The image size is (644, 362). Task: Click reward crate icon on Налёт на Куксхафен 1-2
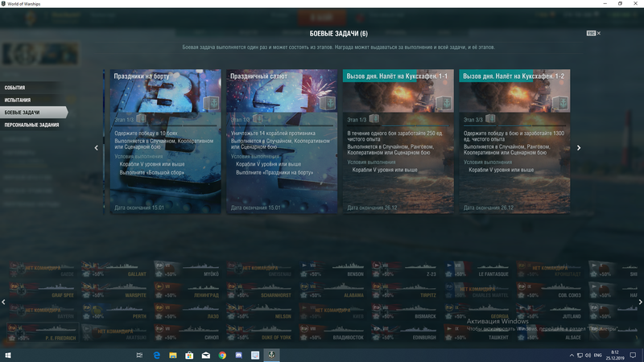click(x=559, y=103)
